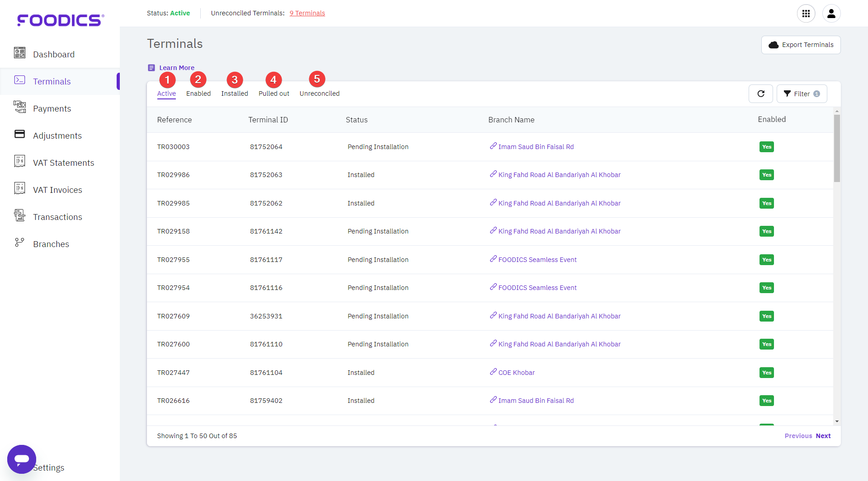Open King Fahd Road branch for TR029985
868x481 pixels.
(560, 203)
